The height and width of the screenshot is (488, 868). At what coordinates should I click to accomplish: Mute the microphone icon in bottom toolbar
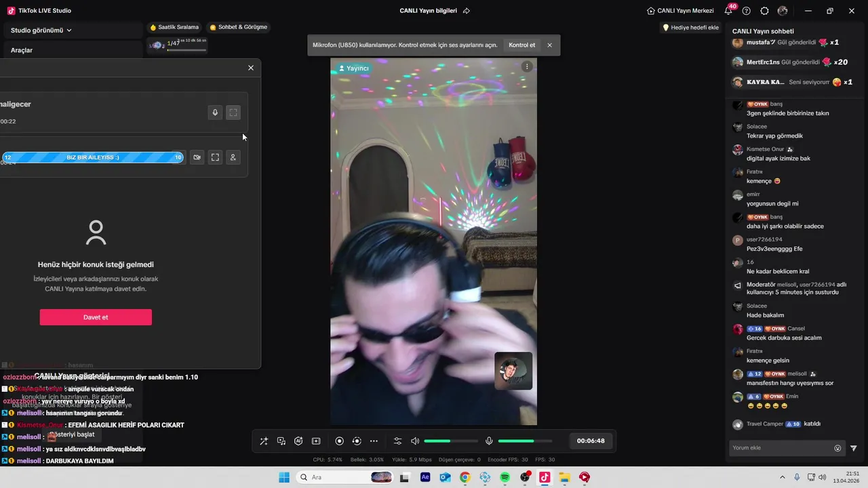point(489,441)
